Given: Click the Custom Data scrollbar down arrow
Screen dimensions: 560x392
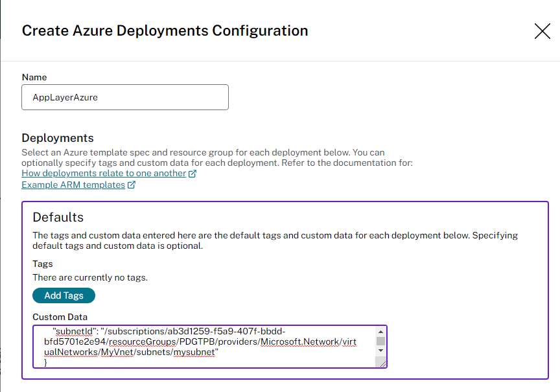Looking at the screenshot, I should [x=380, y=351].
